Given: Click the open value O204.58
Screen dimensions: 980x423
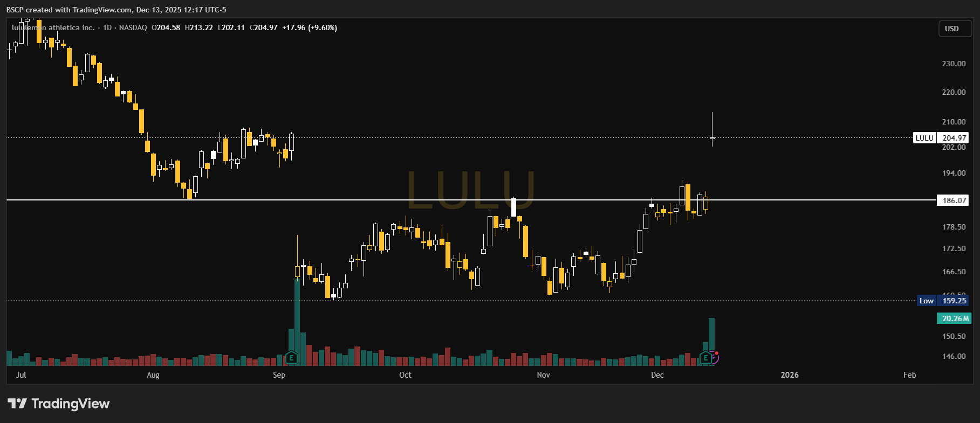Looking at the screenshot, I should (x=166, y=27).
